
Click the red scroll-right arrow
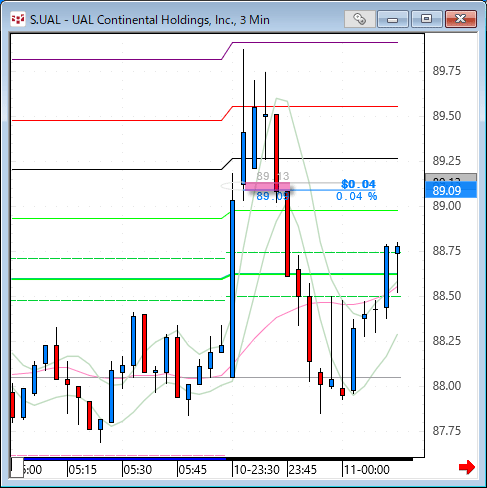(467, 467)
